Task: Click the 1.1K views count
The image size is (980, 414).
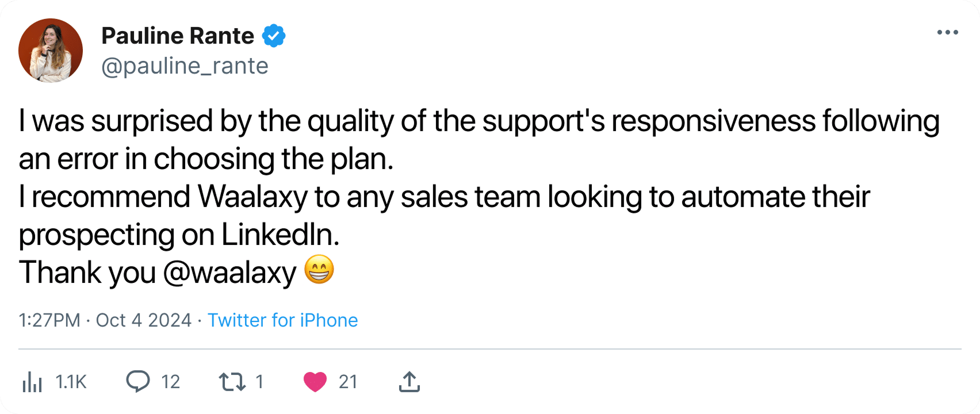Action: pyautogui.click(x=70, y=381)
